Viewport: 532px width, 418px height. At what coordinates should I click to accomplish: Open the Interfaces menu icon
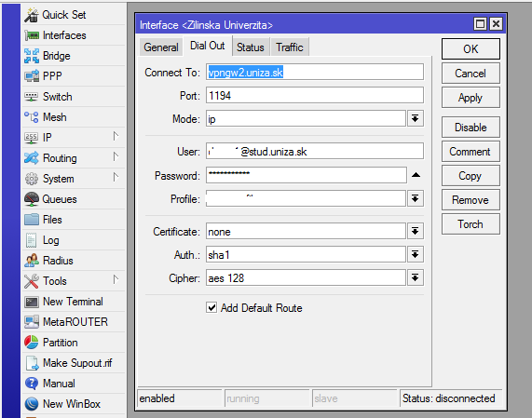point(32,35)
